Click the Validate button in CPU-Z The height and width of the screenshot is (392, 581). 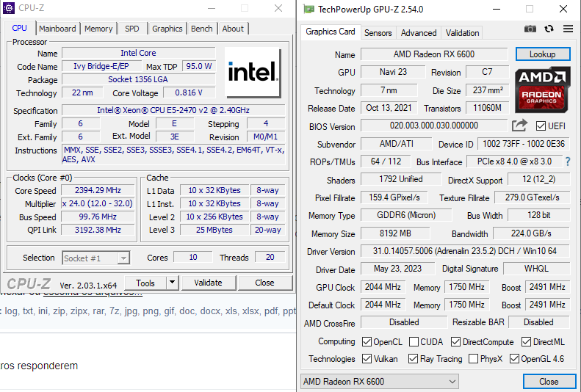tap(209, 283)
